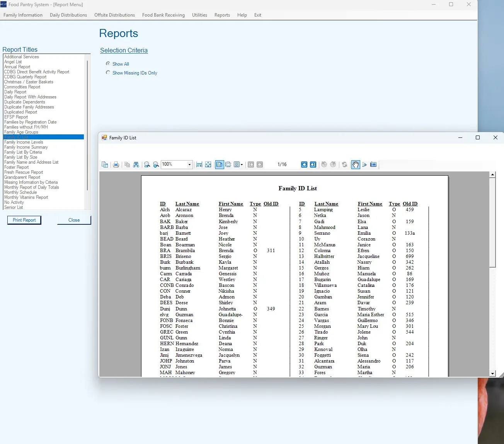Click report preview scrollbar down arrow
The height and width of the screenshot is (444, 504).
492,373
